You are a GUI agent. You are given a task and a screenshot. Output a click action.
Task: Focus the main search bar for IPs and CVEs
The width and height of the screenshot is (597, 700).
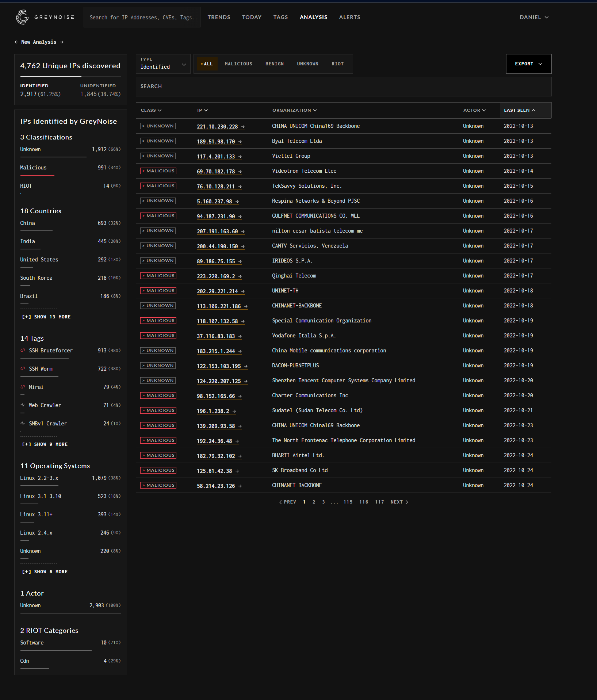click(142, 17)
